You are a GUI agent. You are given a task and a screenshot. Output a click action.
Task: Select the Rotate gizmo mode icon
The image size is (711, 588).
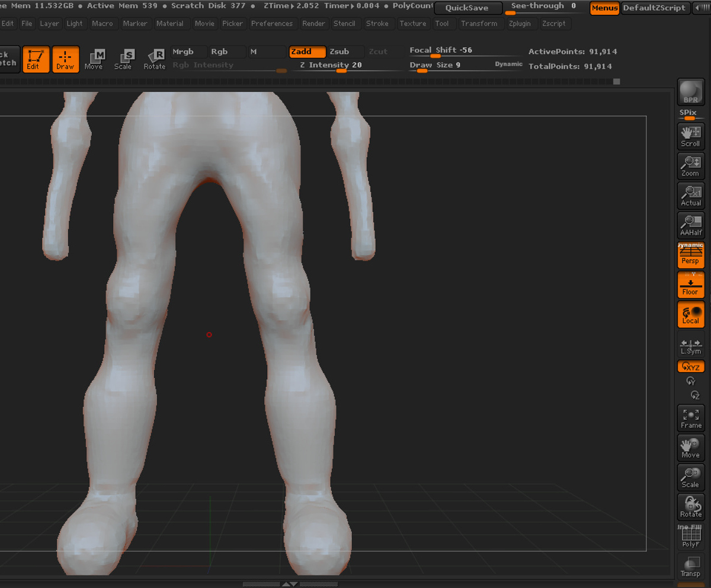(154, 59)
